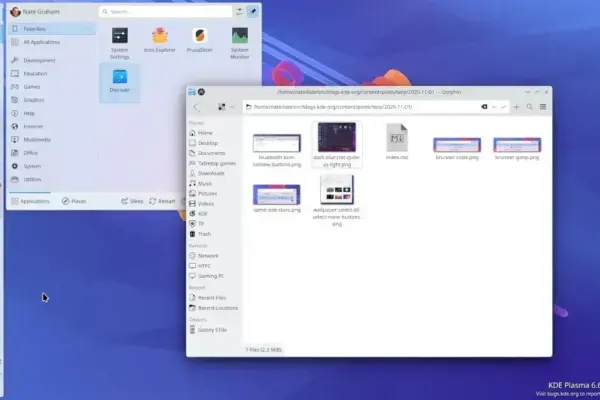Confirm location with the checkmark icon
Image resolution: width=600 pixels, height=400 pixels.
pyautogui.click(x=504, y=107)
